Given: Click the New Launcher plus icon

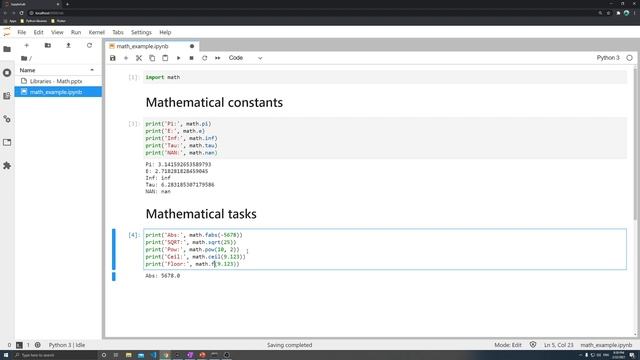Looking at the screenshot, I should coord(27,45).
